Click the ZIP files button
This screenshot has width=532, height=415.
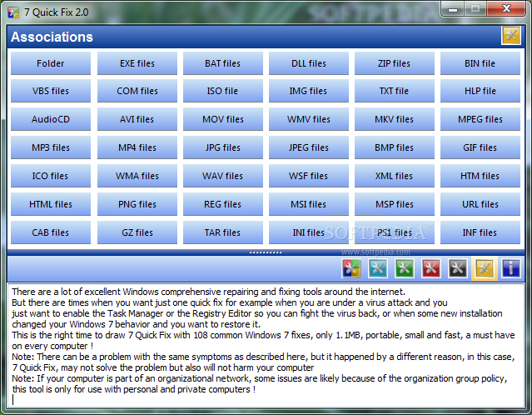395,63
